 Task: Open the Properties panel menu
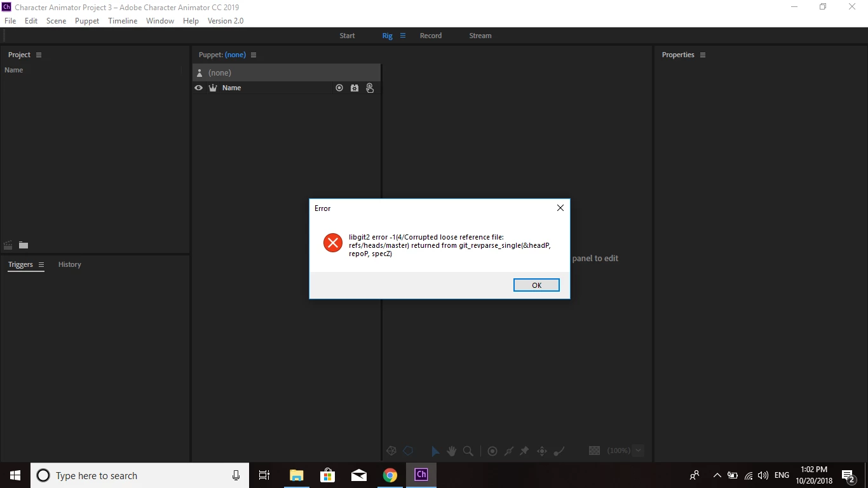pyautogui.click(x=703, y=55)
